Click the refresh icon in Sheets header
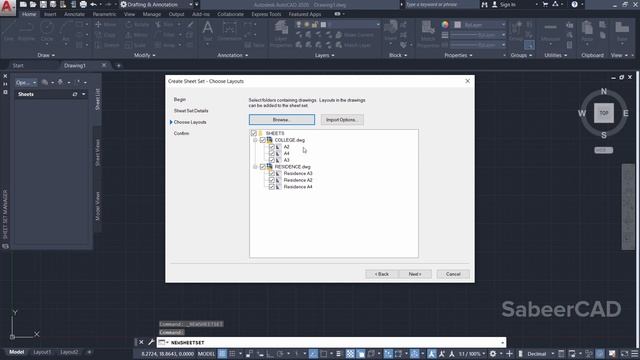This screenshot has width=640, height=360. (x=75, y=94)
